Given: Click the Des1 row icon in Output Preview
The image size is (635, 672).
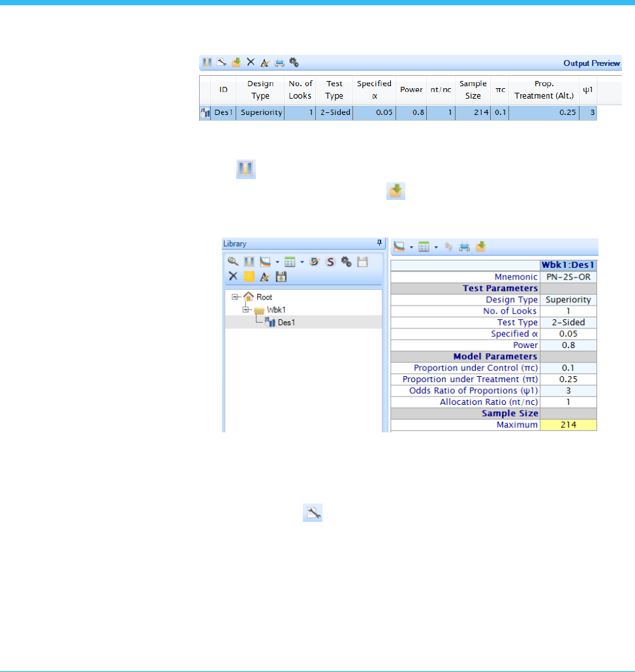Looking at the screenshot, I should pos(205,113).
